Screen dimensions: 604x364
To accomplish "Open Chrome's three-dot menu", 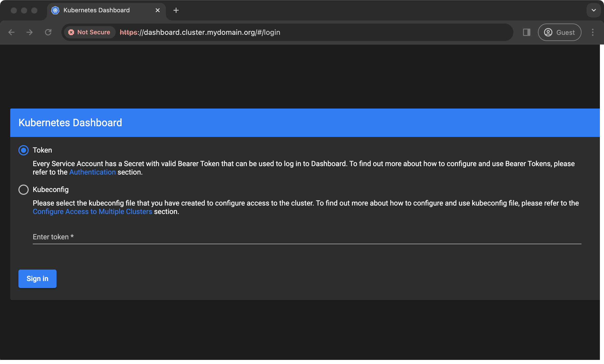I will [593, 32].
